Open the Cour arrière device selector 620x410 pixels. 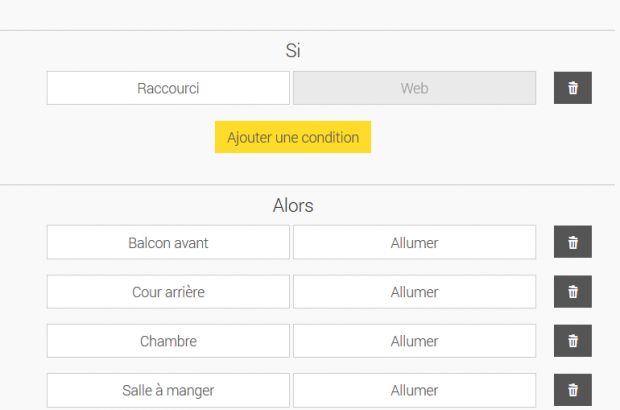point(168,292)
